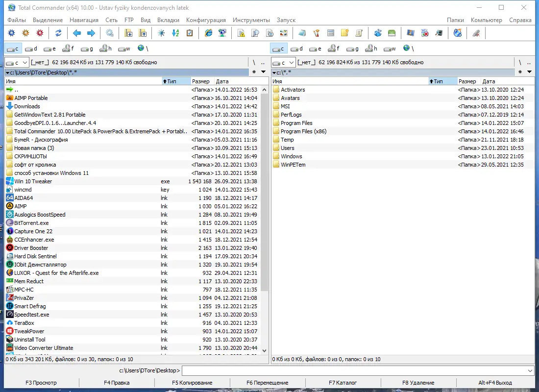Click the thumbnails view toolbar icon

[x=284, y=33]
